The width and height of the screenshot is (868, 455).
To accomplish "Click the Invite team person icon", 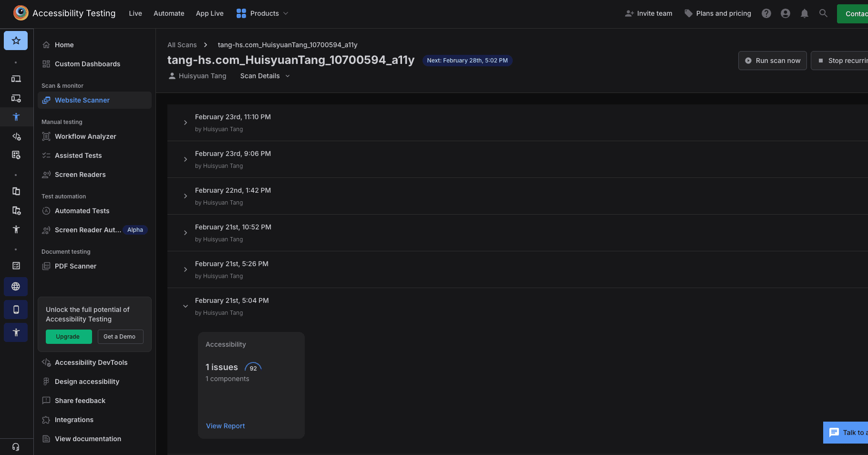I will [629, 13].
